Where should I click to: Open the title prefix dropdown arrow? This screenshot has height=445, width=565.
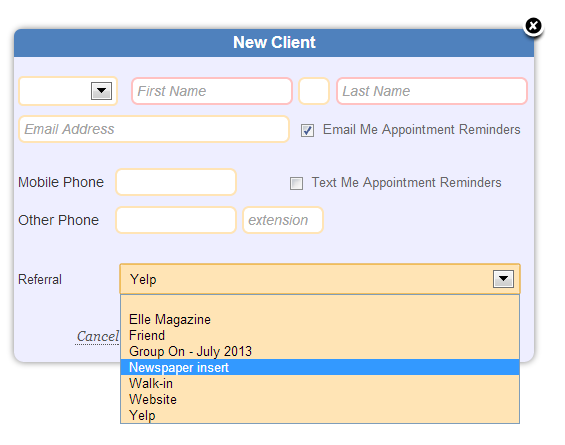(x=101, y=91)
